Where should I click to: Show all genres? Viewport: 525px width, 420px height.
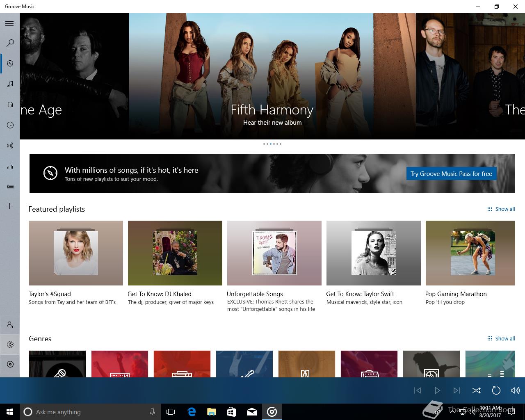click(x=501, y=338)
